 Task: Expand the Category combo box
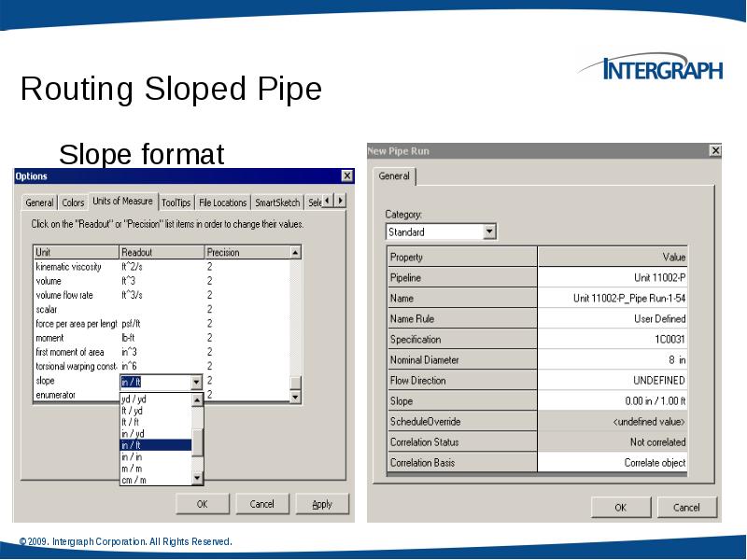pos(489,231)
